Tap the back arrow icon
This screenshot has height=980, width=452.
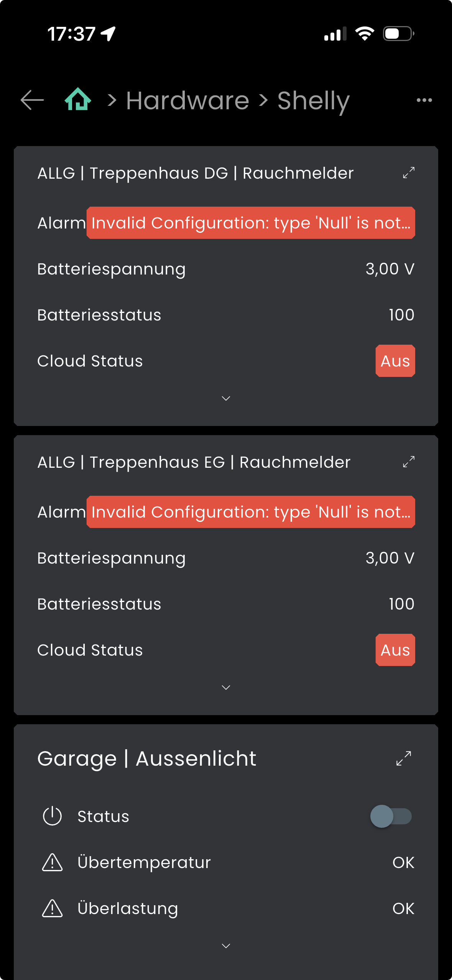tap(32, 100)
